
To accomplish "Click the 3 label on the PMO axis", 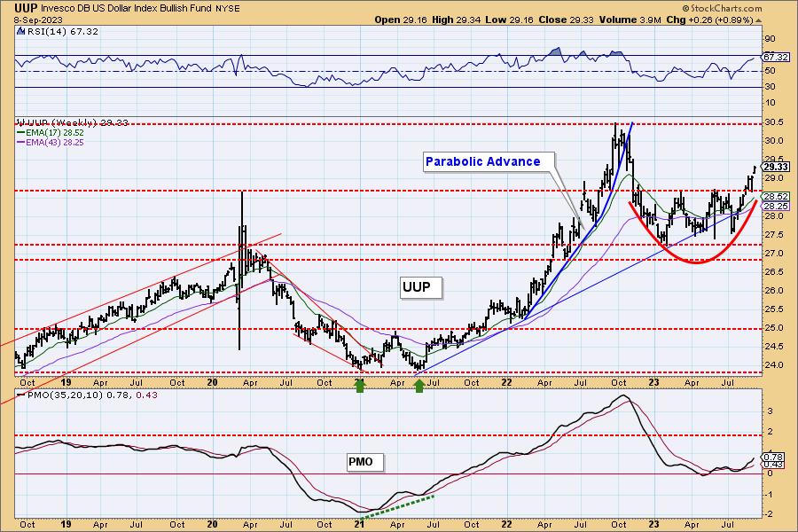I will (x=770, y=411).
